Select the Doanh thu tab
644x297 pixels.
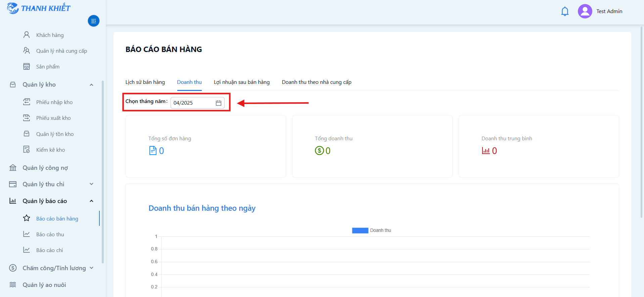point(189,82)
